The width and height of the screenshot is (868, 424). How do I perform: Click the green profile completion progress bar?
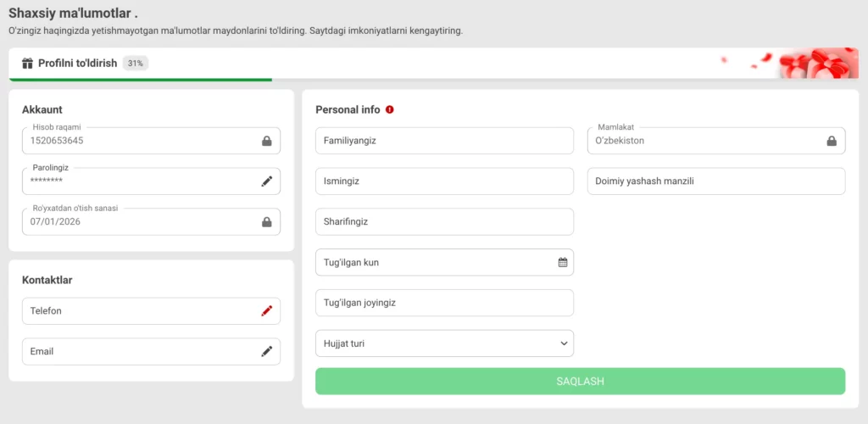pos(140,80)
